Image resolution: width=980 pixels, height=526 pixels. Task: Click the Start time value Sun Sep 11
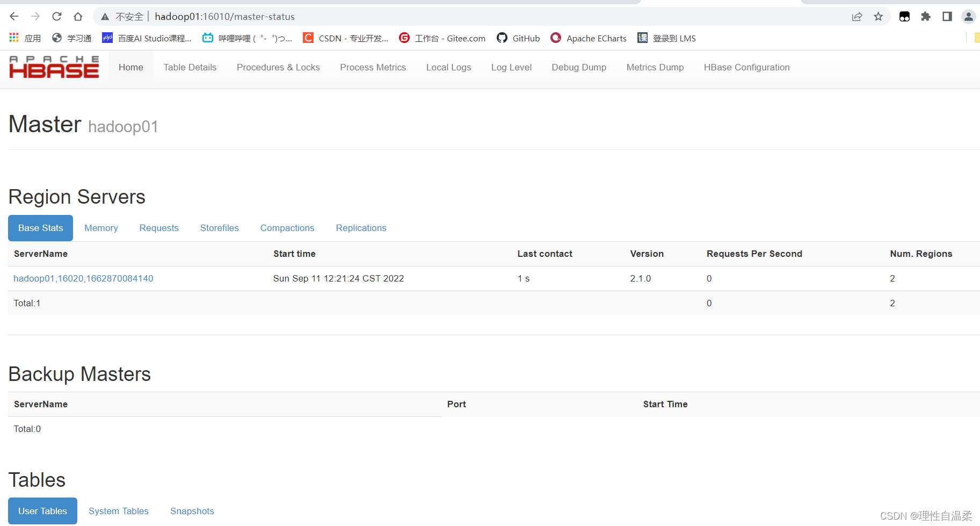[338, 278]
